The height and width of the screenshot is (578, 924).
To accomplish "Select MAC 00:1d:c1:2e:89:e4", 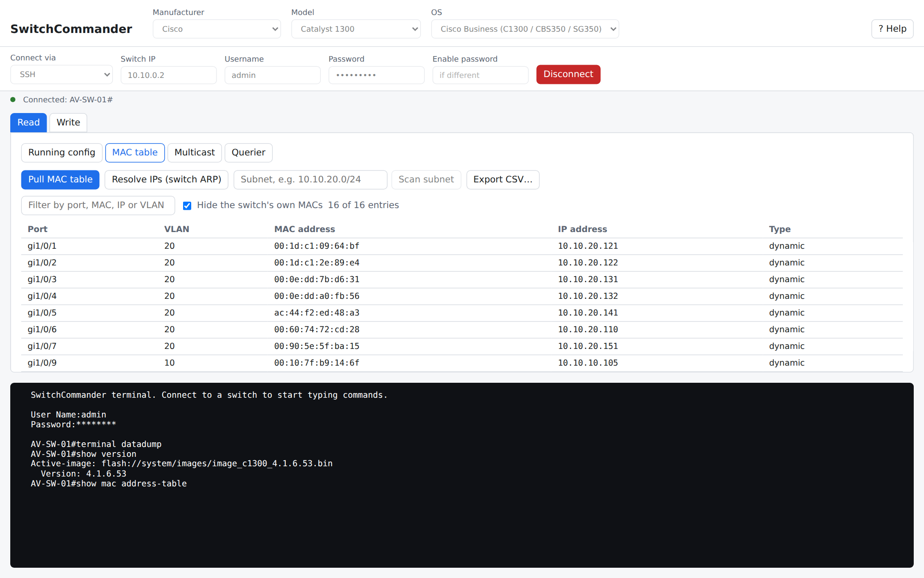I will [317, 263].
